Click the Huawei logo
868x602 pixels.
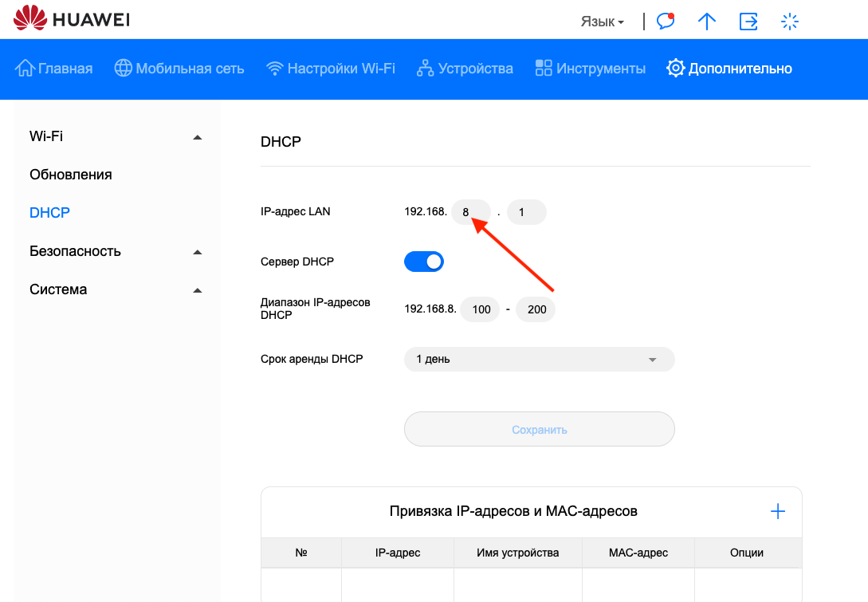(72, 19)
